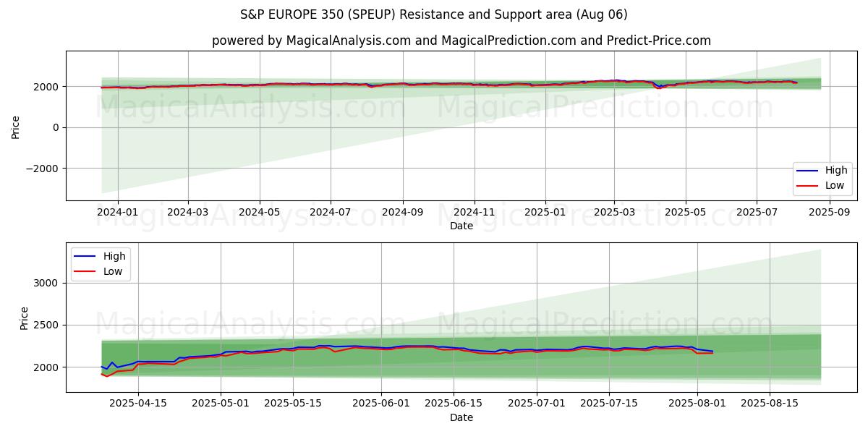The image size is (868, 434).
Task: Click the '2024-03' date tick label
Action: 187,213
